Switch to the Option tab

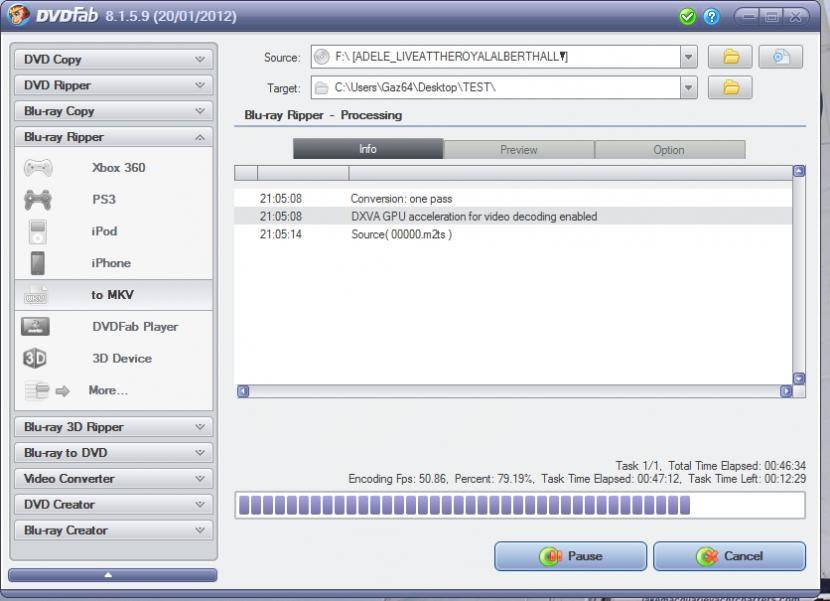click(x=670, y=150)
